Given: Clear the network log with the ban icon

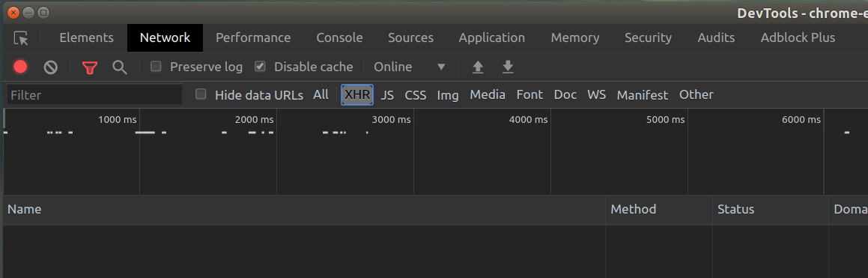Looking at the screenshot, I should (x=51, y=67).
